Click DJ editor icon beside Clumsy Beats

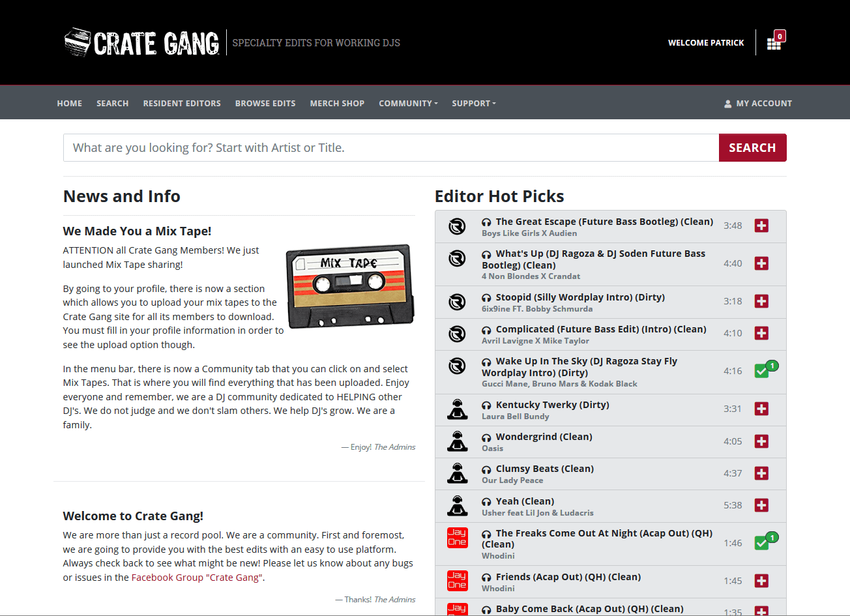click(457, 473)
